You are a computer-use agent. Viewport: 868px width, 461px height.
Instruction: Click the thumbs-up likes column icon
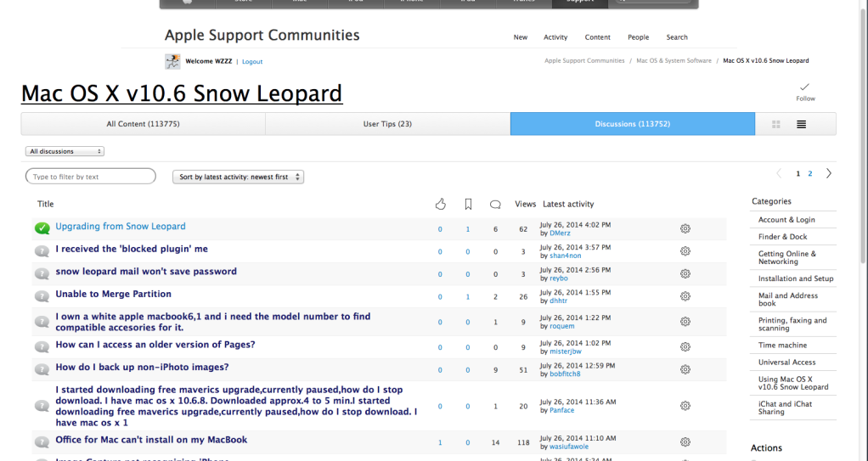click(441, 205)
